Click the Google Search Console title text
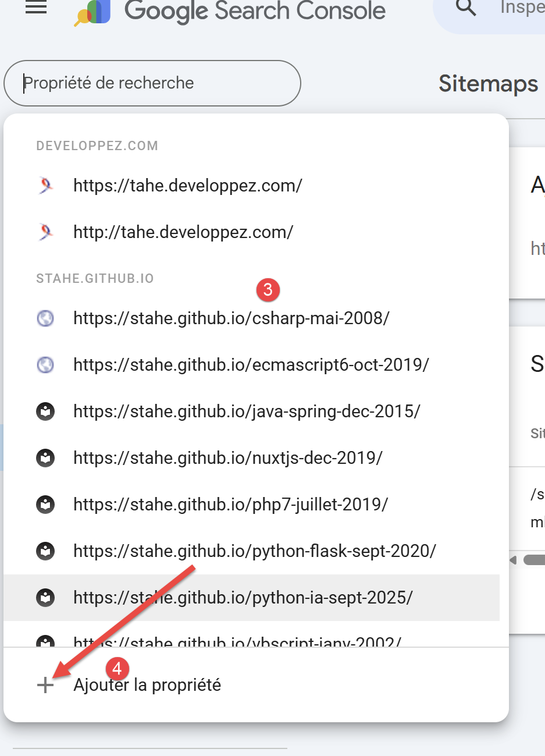Viewport: 545px width, 756px height. pyautogui.click(x=255, y=10)
